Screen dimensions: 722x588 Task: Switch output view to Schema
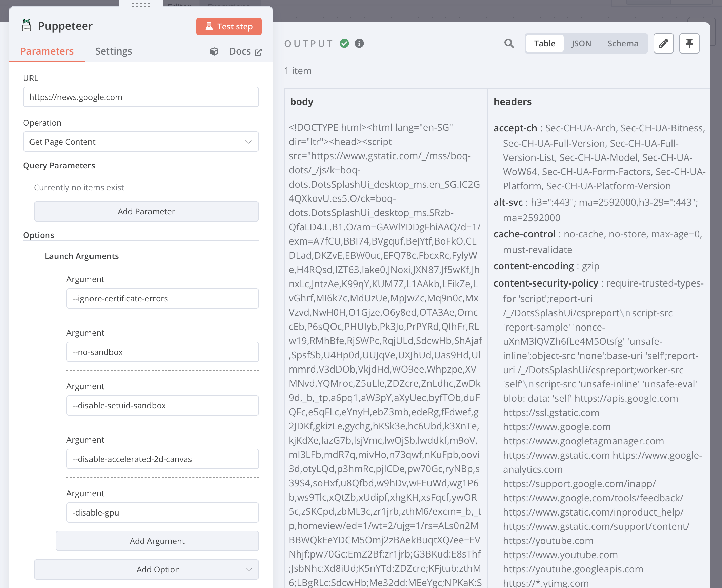click(x=623, y=43)
